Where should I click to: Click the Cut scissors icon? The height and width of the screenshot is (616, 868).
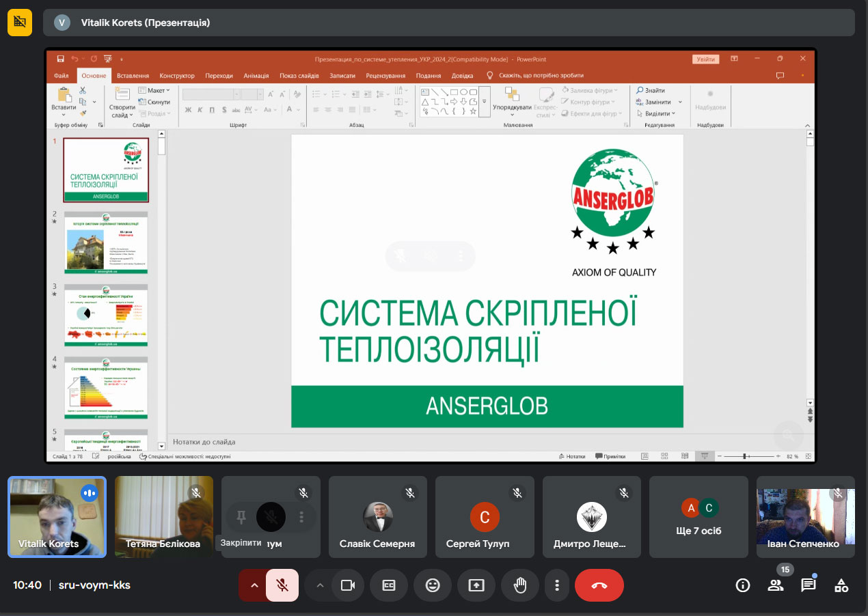[x=83, y=90]
